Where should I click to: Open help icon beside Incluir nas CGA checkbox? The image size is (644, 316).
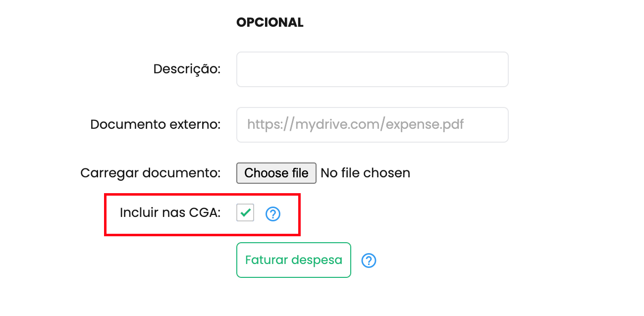click(x=273, y=214)
